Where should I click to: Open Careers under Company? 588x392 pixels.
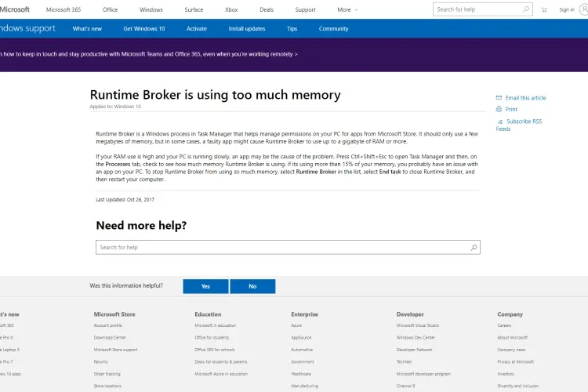(x=504, y=325)
